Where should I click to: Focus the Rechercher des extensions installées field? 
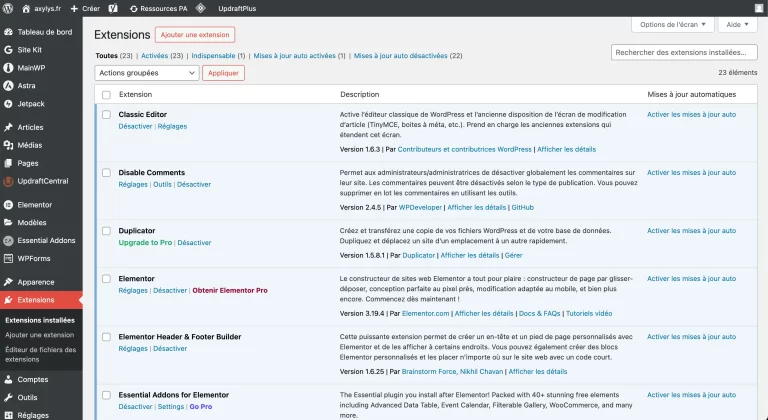click(x=684, y=52)
